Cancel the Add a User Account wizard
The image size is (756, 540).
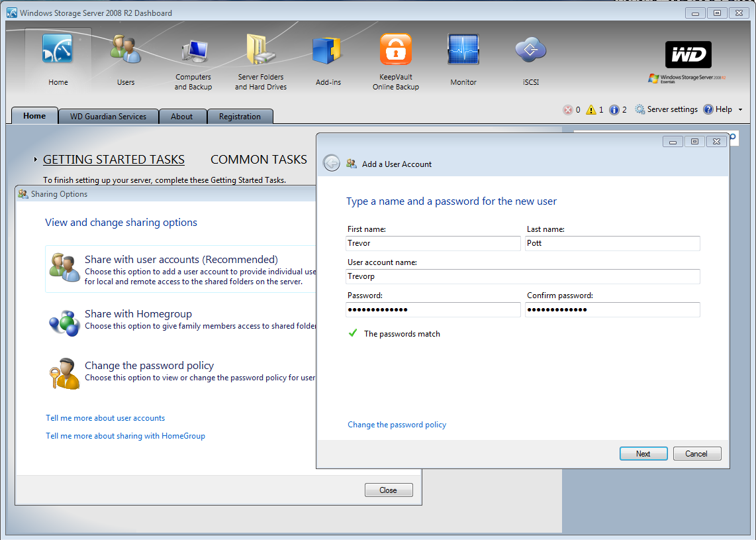coord(696,454)
